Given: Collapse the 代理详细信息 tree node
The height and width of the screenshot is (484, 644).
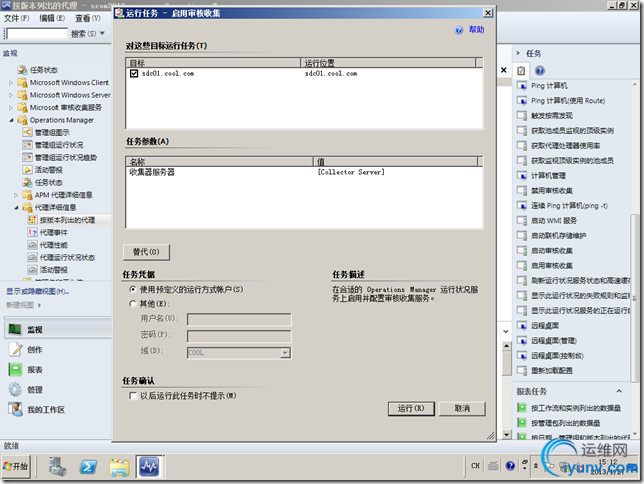Looking at the screenshot, I should pyautogui.click(x=16, y=207).
